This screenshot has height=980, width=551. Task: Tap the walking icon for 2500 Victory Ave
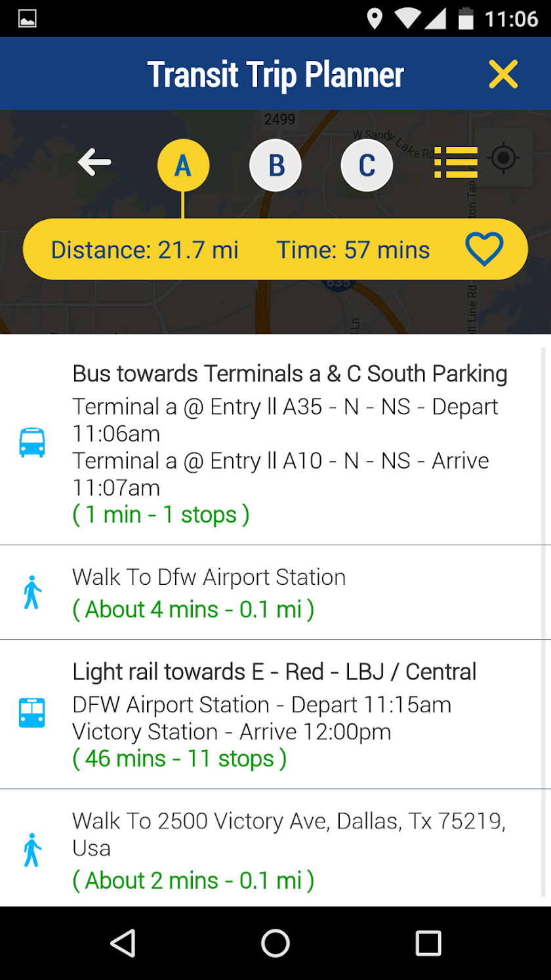(x=32, y=850)
